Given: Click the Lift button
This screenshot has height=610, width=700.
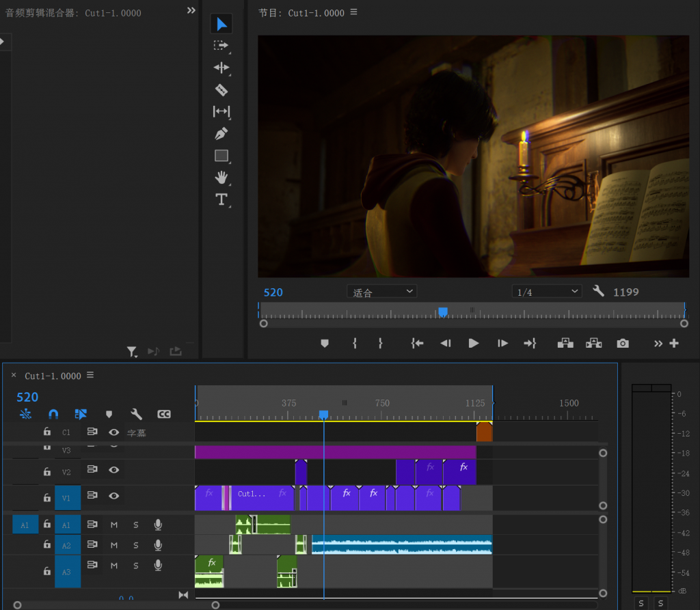Looking at the screenshot, I should point(565,343).
